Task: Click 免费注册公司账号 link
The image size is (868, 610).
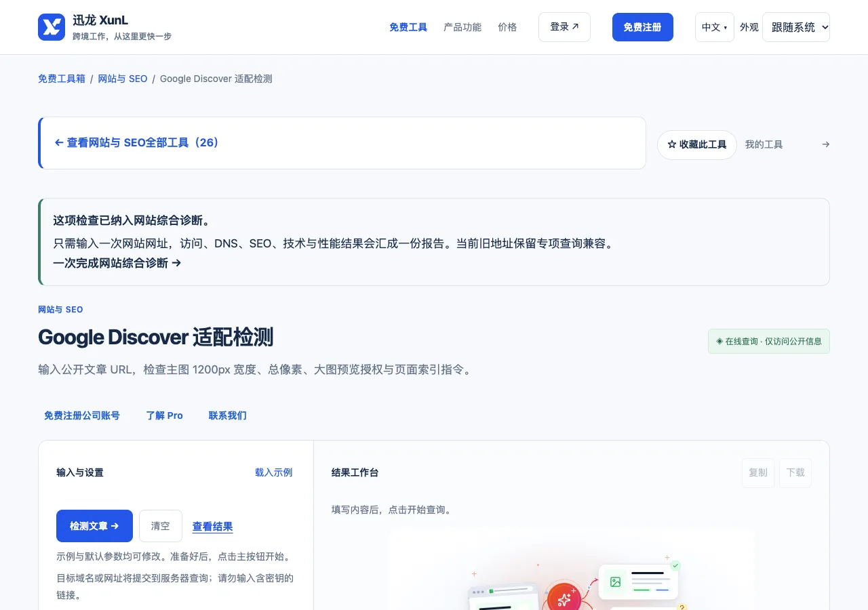Action: (82, 415)
